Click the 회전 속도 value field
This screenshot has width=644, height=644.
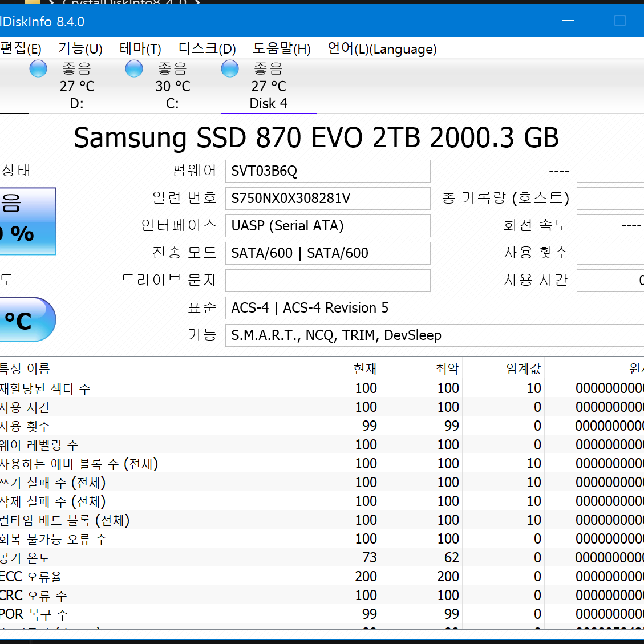point(610,226)
